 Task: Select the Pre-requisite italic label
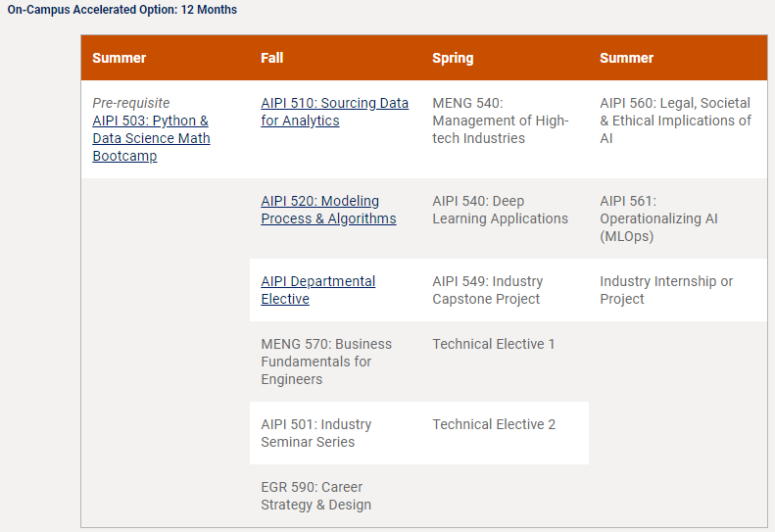coord(131,103)
